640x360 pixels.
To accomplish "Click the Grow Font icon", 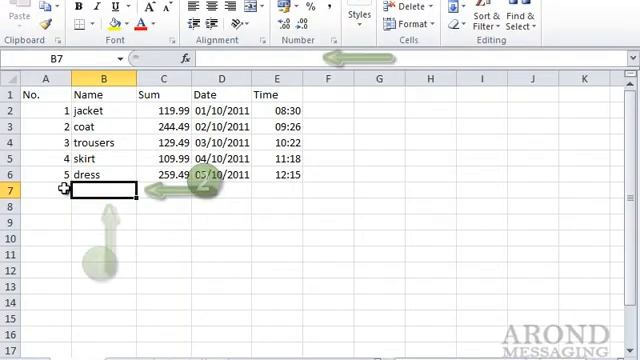I will (x=149, y=6).
